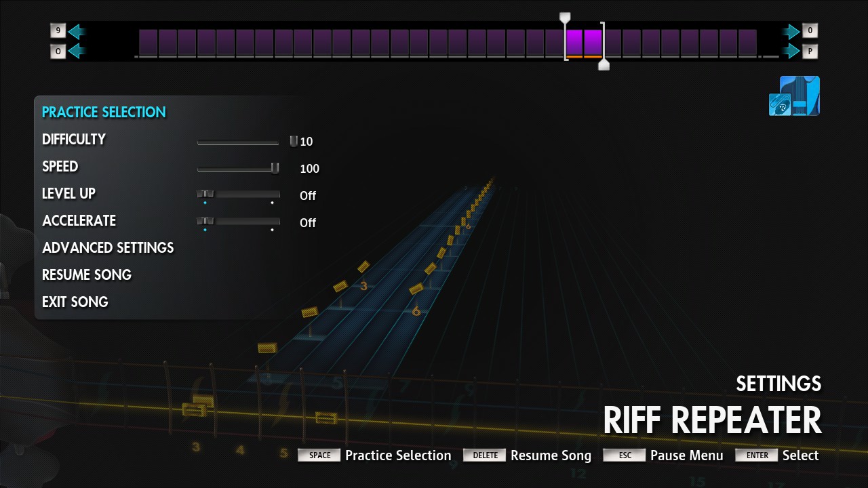
Task: Click the Speed value 100
Action: 309,169
